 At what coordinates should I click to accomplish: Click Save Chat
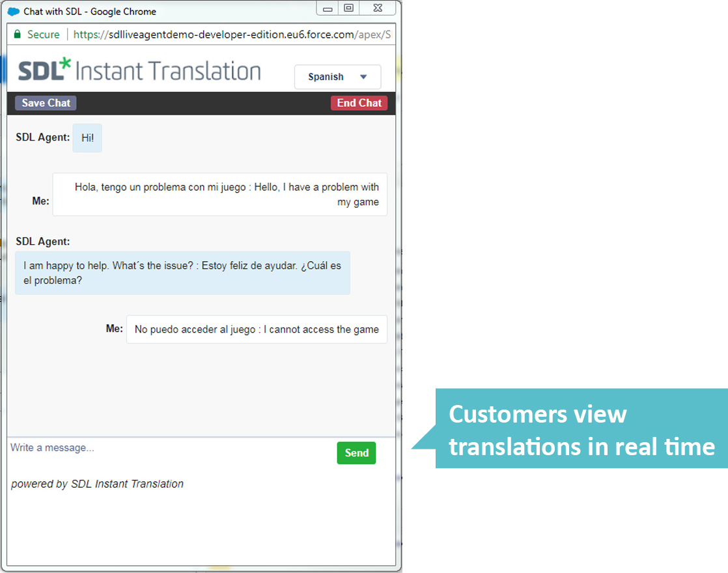[45, 103]
